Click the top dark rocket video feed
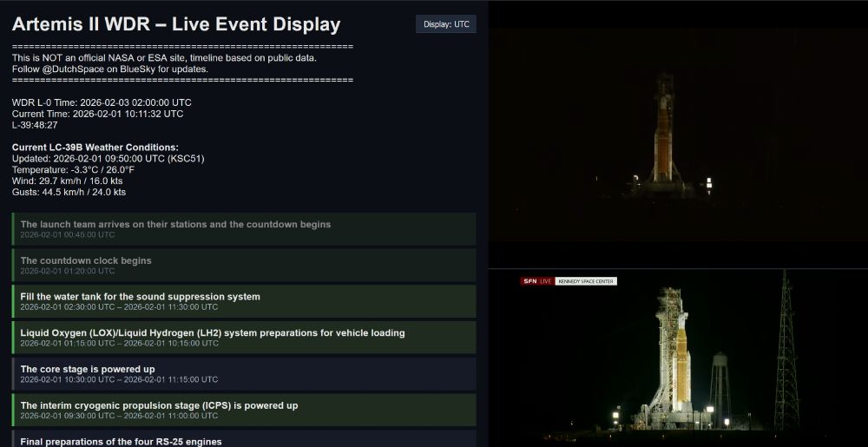Viewport: 868px width, 447px height. click(x=677, y=135)
